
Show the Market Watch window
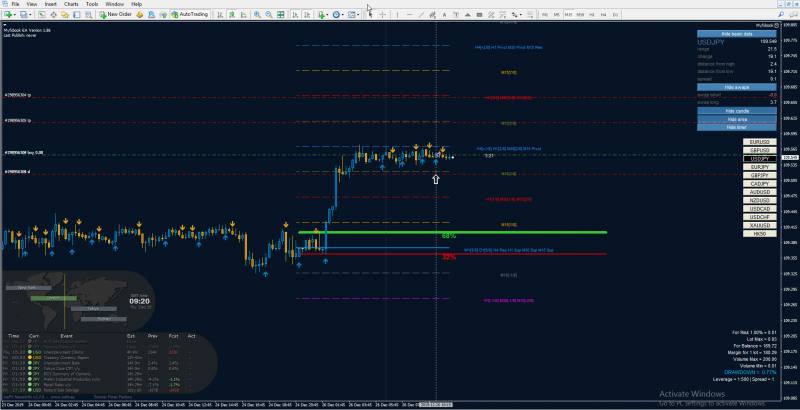click(x=41, y=15)
